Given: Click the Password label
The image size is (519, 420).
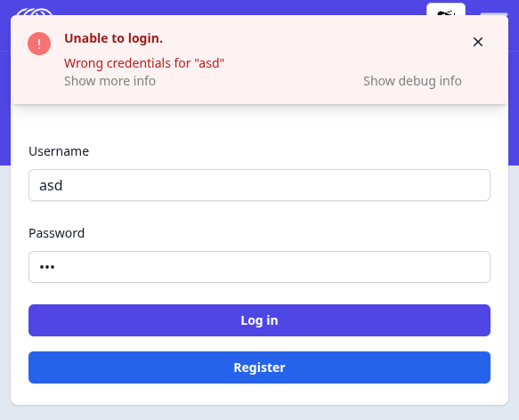Looking at the screenshot, I should click(x=57, y=233).
